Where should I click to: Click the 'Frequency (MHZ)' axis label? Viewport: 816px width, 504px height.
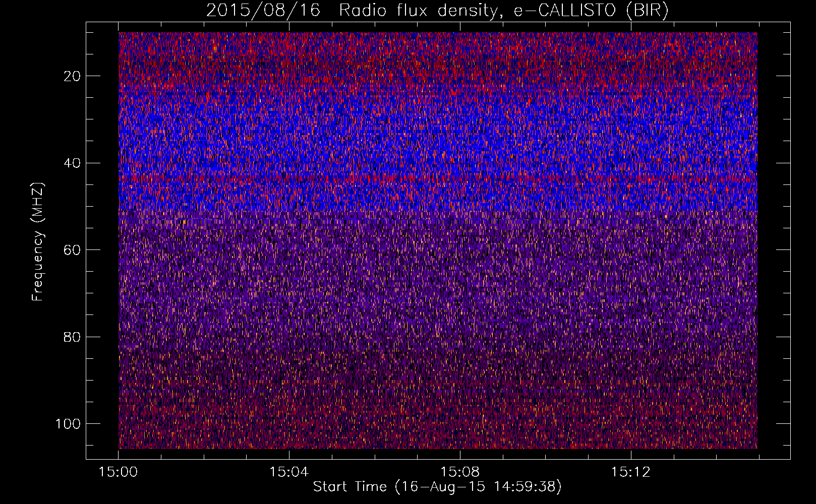[x=38, y=242]
